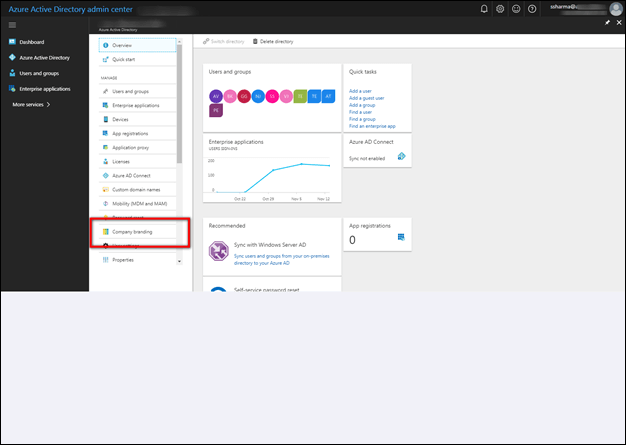Viewport: 626px width, 445px height.
Task: Open Enterprise applications in Manage menu
Action: (137, 105)
